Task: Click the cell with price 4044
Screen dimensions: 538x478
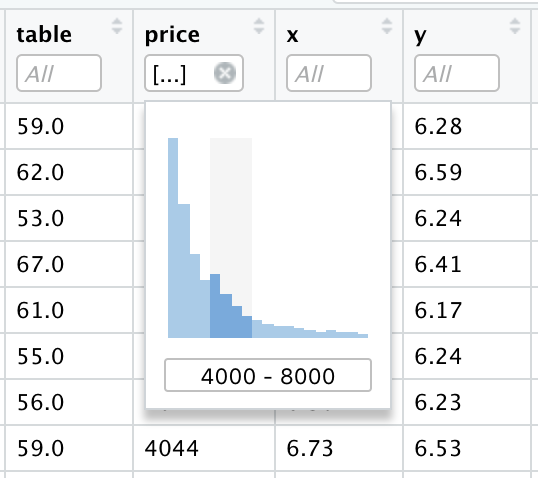Action: (172, 448)
